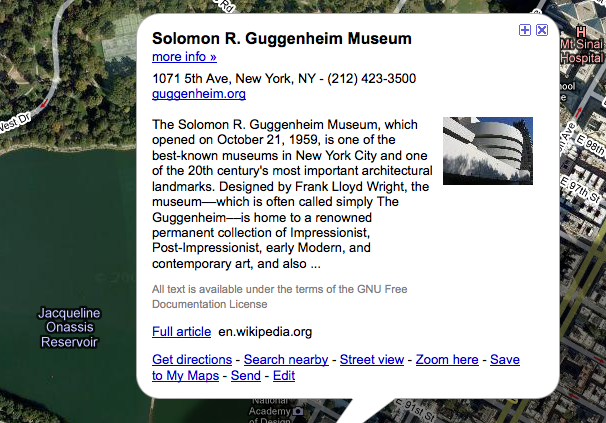Click Get directions
The image size is (606, 423).
pyautogui.click(x=192, y=360)
